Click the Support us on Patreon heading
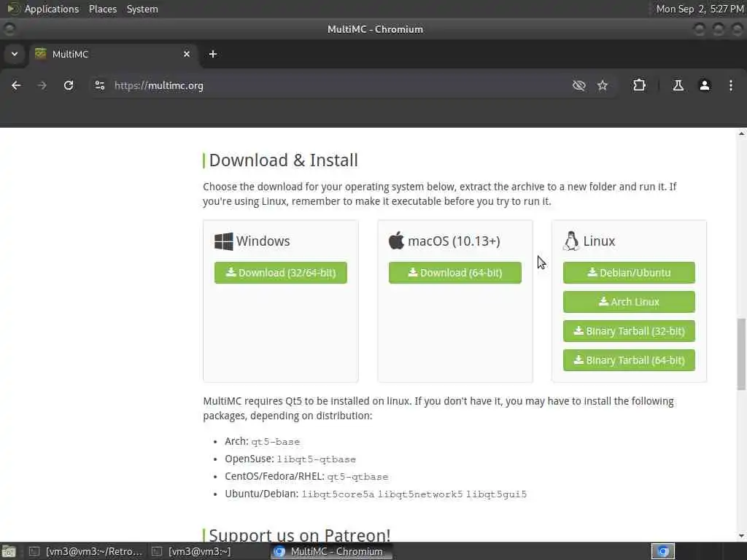 click(300, 535)
